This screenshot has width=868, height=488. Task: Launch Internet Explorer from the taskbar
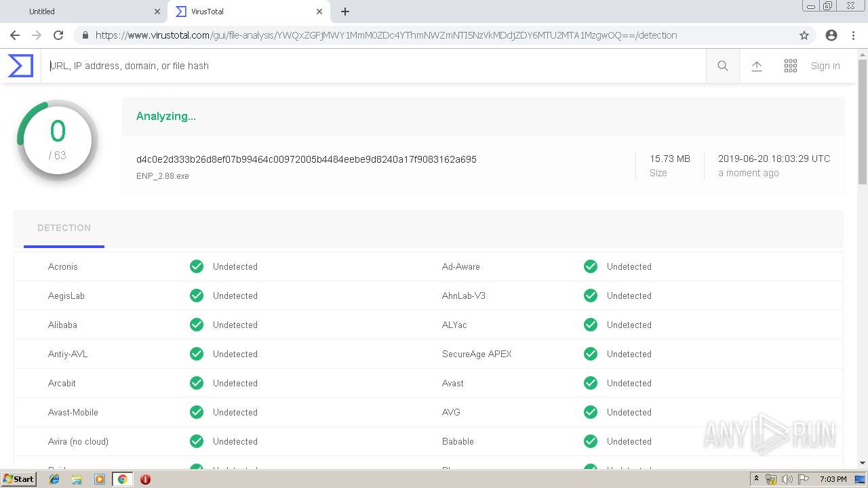(x=54, y=479)
